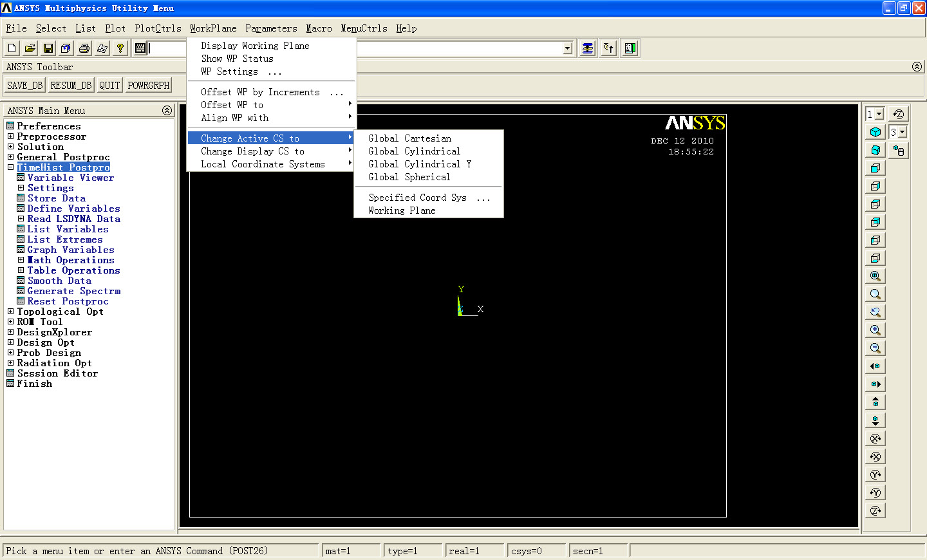Click the Pan Model Down icon
The width and height of the screenshot is (927, 560).
pyautogui.click(x=876, y=420)
